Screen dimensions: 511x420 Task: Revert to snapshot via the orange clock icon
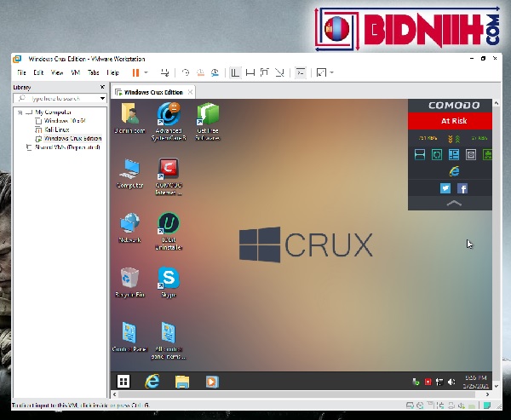pyautogui.click(x=200, y=72)
